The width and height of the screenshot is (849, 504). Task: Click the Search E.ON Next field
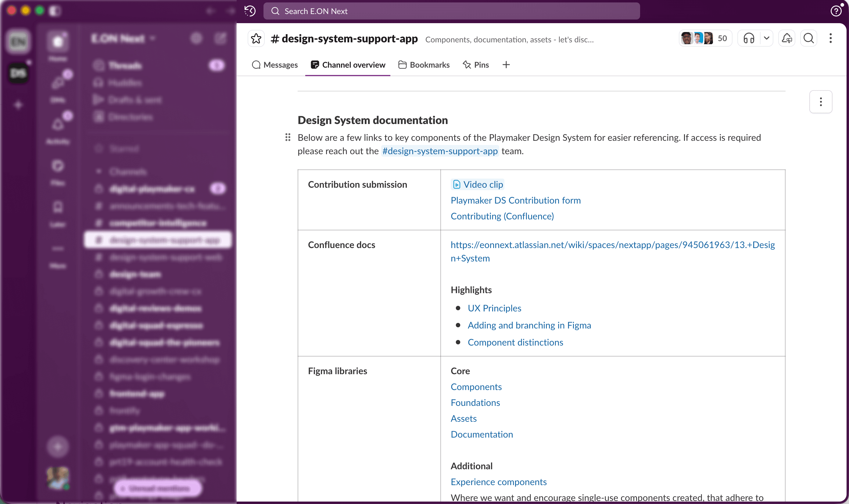click(x=451, y=11)
